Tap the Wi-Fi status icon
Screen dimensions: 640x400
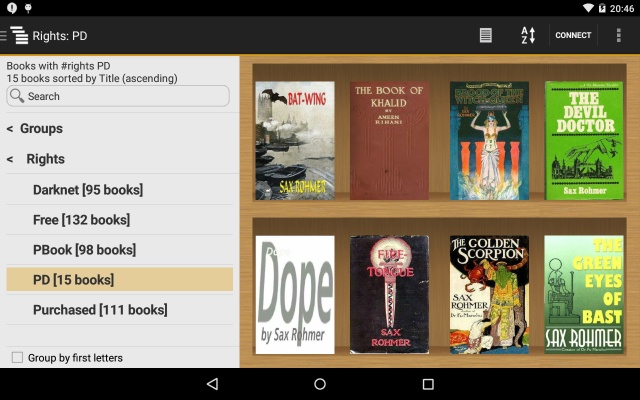[588, 8]
